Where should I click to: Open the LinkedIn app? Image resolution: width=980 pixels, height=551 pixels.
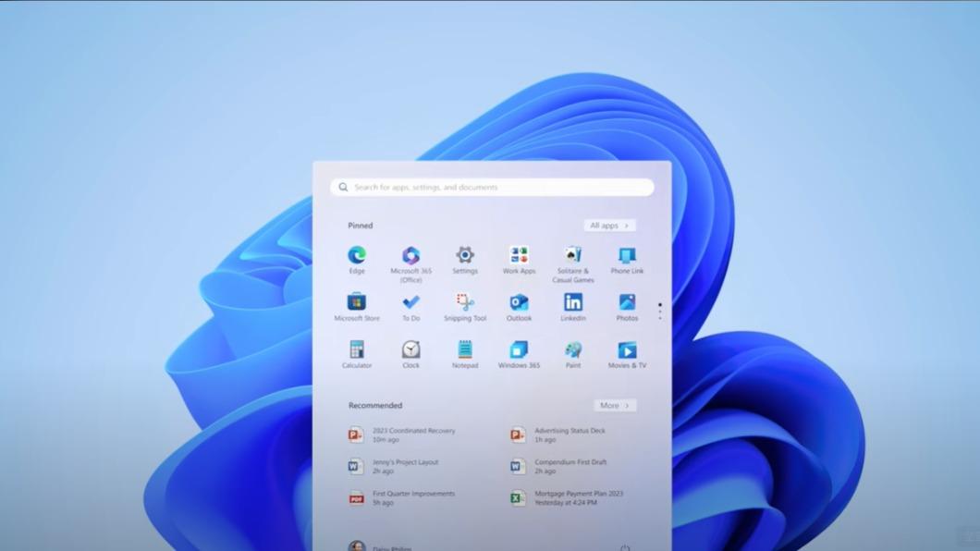click(573, 307)
